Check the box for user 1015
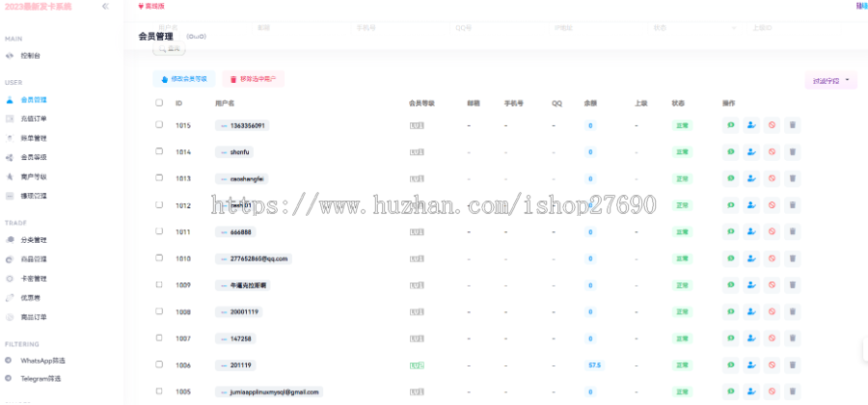The image size is (868, 405). (x=159, y=125)
